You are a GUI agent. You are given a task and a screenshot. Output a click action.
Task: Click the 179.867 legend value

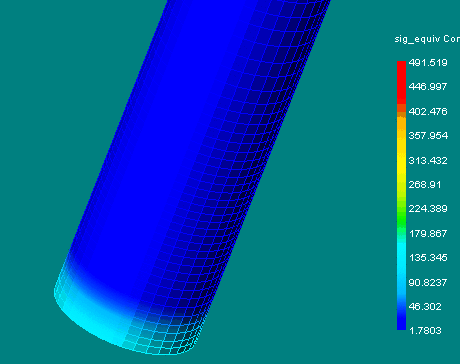[428, 233]
